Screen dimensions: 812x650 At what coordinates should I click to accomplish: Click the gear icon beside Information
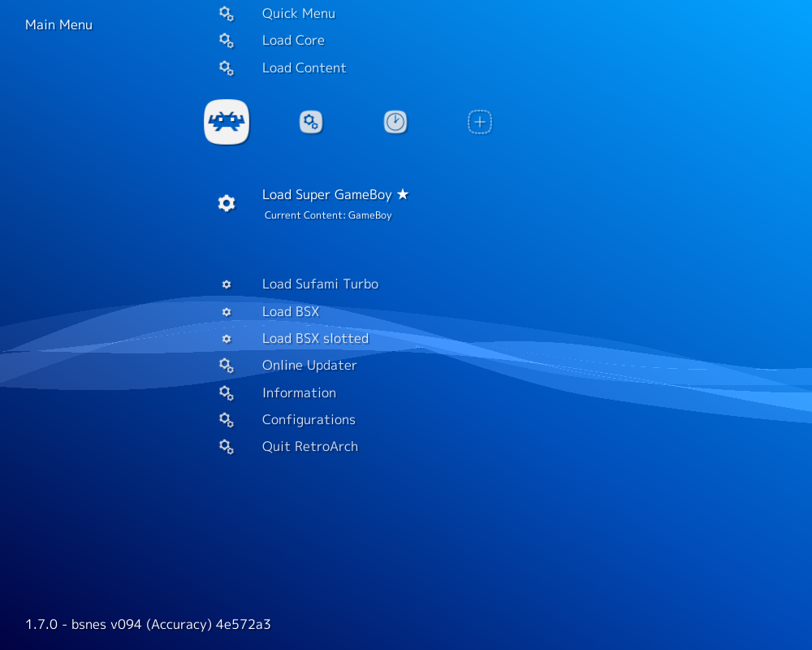(x=227, y=393)
